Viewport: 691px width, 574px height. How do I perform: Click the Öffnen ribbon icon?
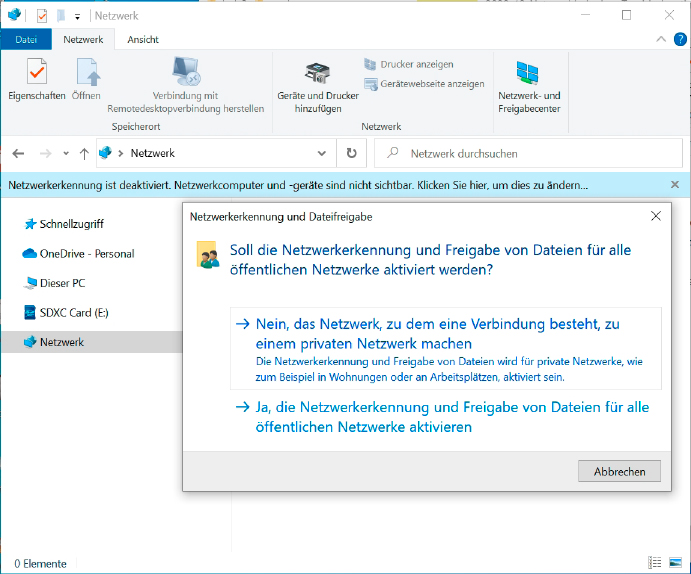coord(87,72)
